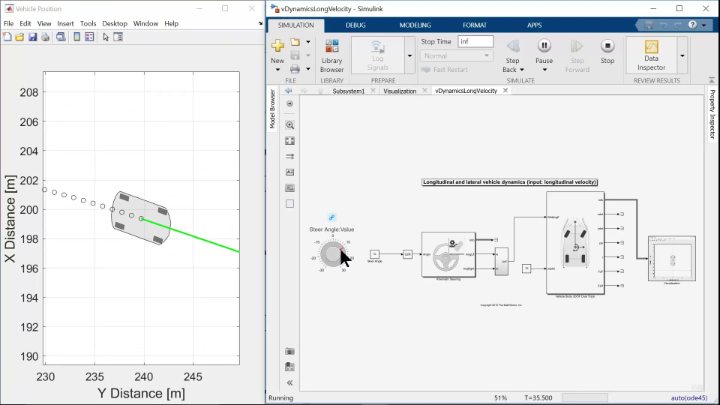
Task: Click linked-signal icon above Steer Angle knob
Action: (332, 217)
